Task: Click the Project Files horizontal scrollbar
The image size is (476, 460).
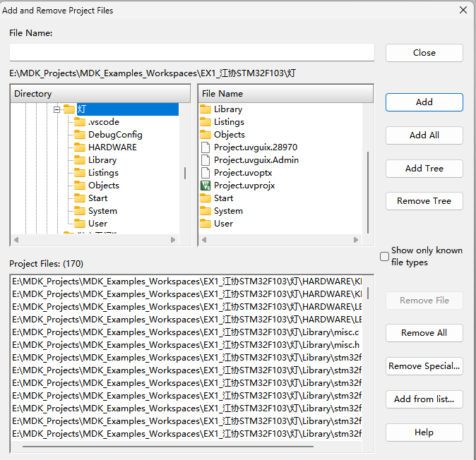Action: coord(168,447)
